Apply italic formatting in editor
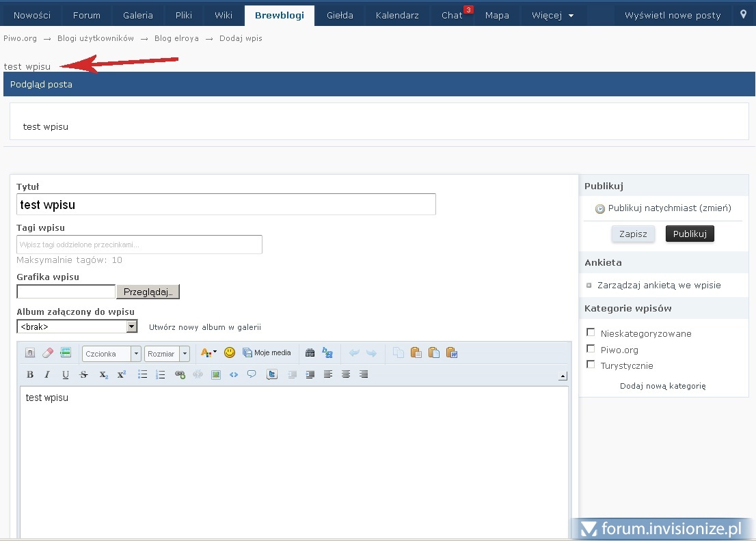Screen dimensions: 756x541 point(47,374)
